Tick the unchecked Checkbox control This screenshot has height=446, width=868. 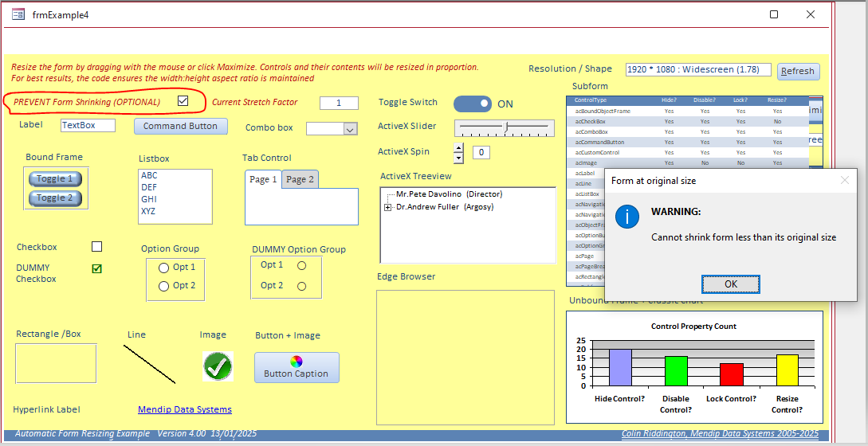(x=97, y=247)
